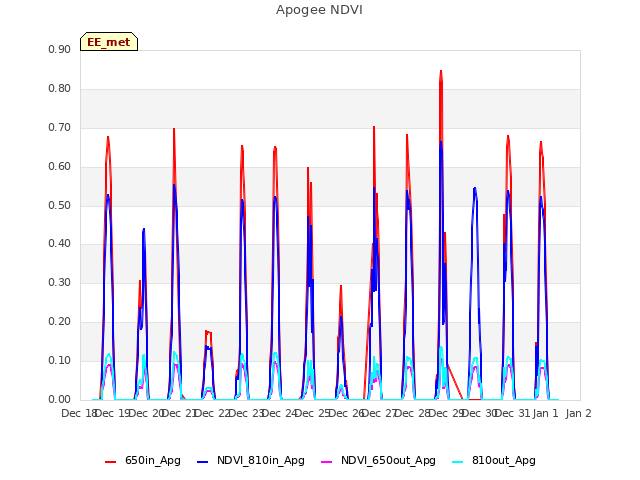This screenshot has height=480, width=640.
Task: Click the 0.40 y-axis label
Action: tap(60, 244)
